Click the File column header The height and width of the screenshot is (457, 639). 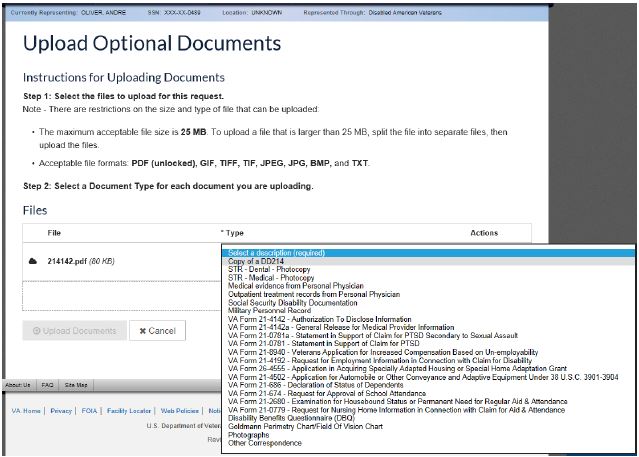point(54,233)
